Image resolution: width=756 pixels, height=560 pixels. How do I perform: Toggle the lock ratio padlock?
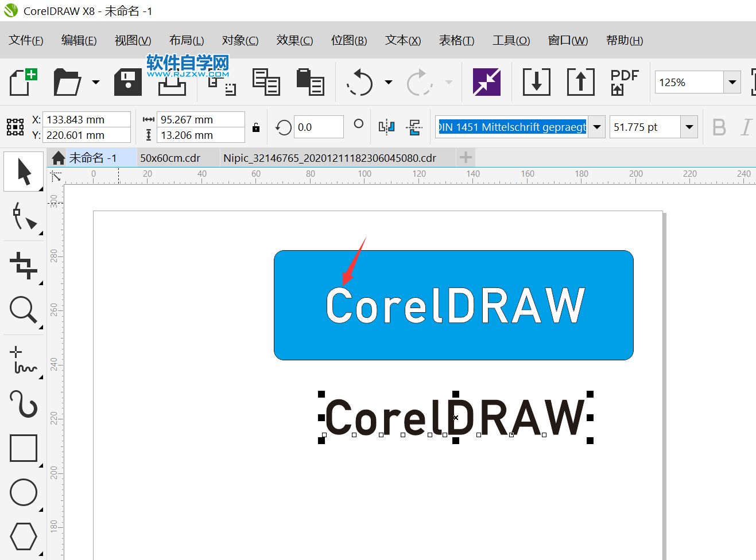coord(256,127)
